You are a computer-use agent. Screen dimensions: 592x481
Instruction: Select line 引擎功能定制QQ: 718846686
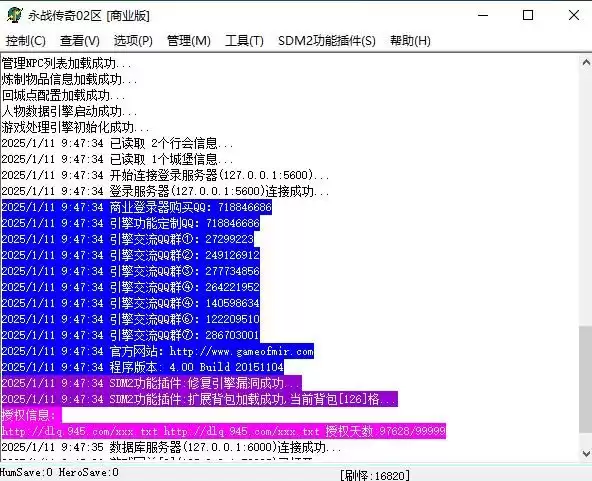131,224
